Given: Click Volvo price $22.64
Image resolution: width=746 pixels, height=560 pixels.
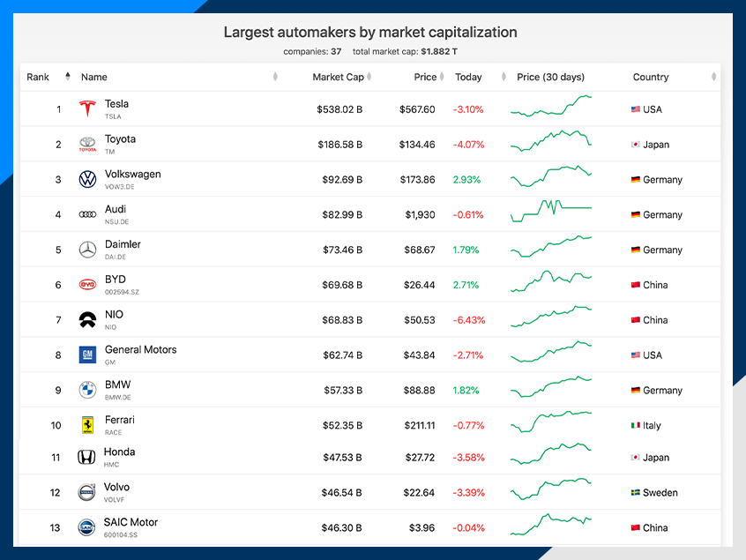Looking at the screenshot, I should (419, 493).
